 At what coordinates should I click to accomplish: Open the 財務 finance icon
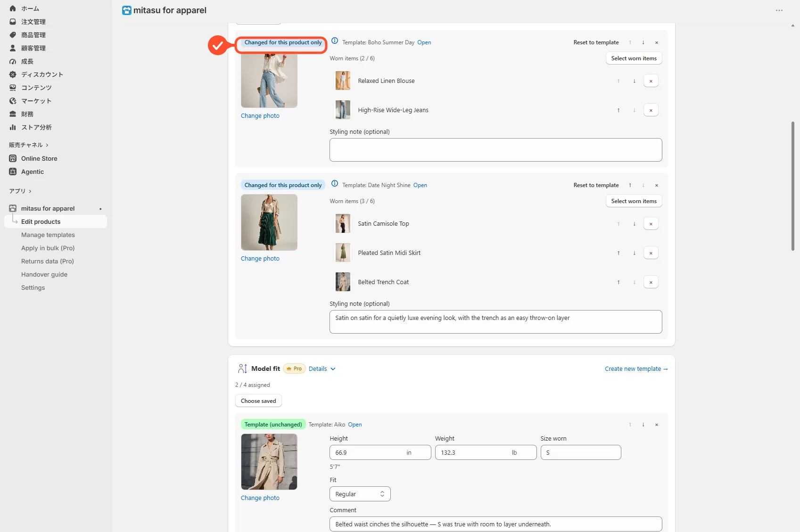click(13, 114)
